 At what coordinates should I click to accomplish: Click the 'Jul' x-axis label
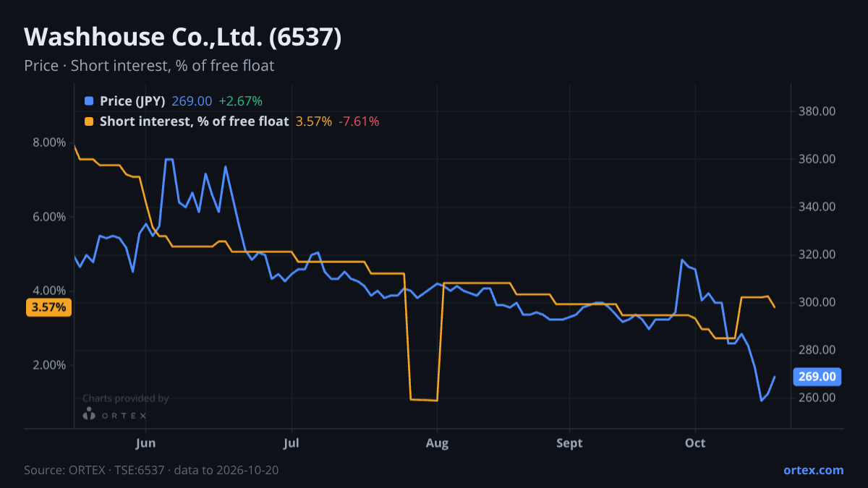292,443
